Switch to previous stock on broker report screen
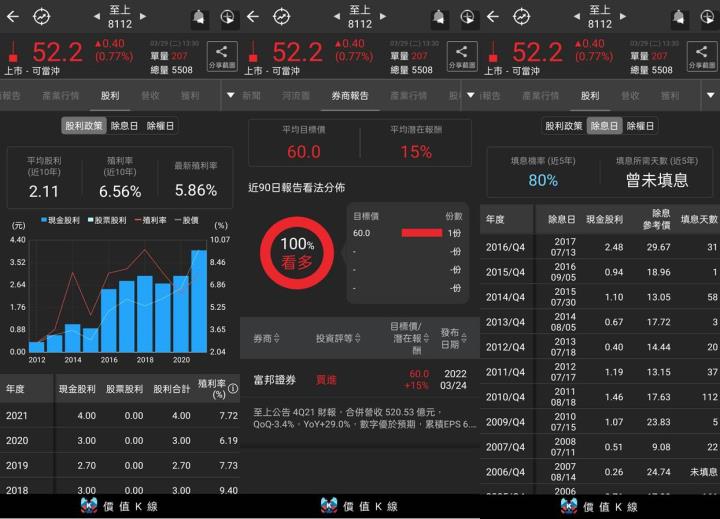720x519 pixels. 337,16
